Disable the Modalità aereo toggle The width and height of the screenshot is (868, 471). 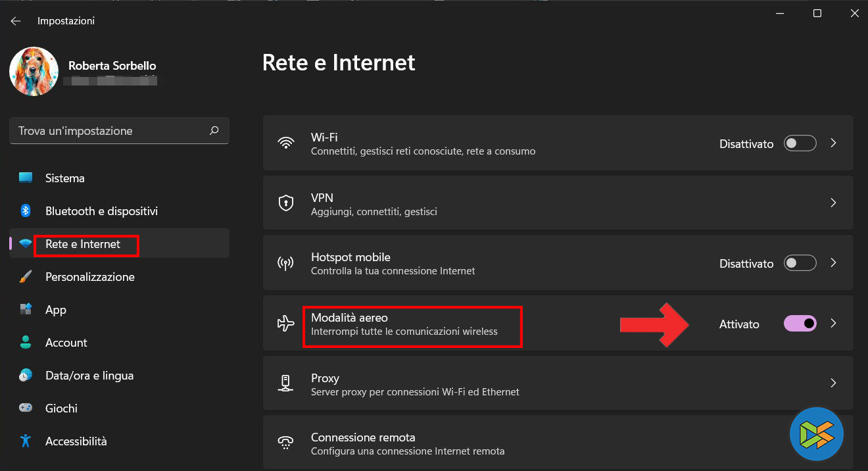point(800,324)
